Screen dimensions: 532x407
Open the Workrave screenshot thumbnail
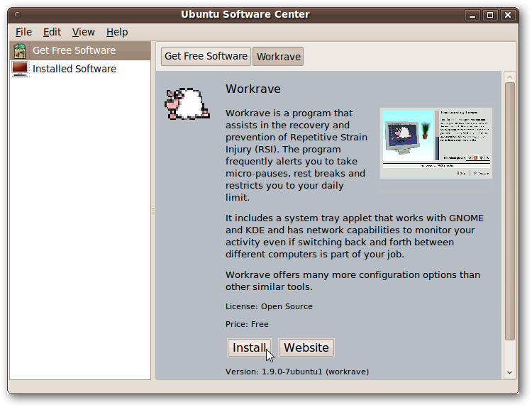point(436,143)
